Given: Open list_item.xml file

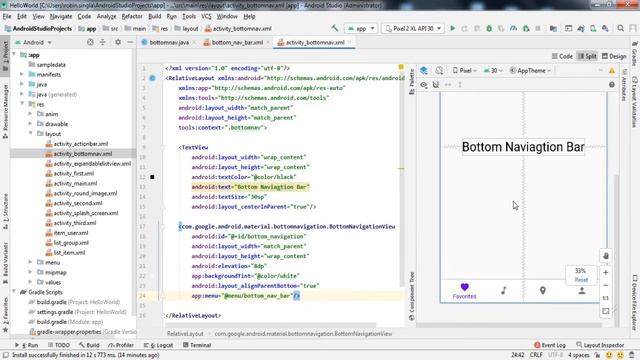Looking at the screenshot, I should [69, 253].
